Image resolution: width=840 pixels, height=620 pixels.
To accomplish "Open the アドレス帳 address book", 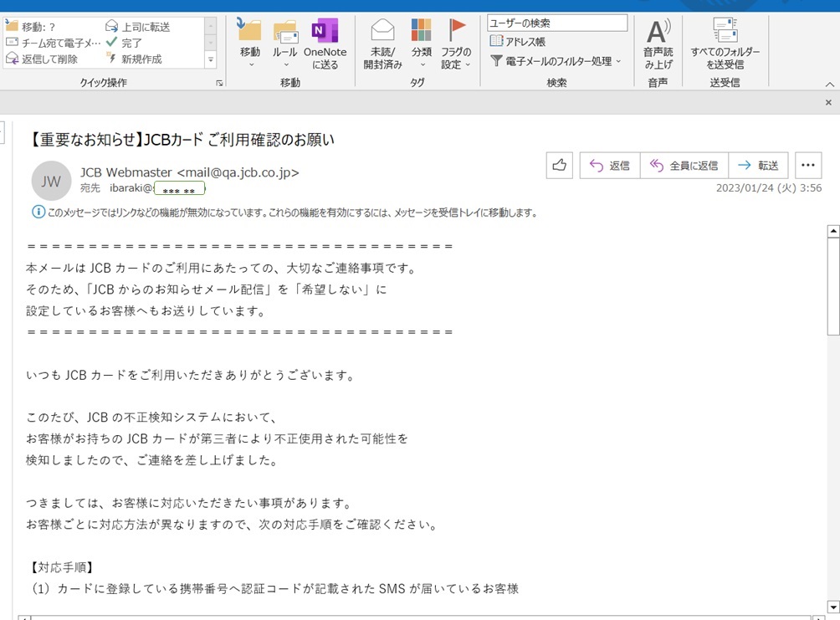I will pos(518,41).
